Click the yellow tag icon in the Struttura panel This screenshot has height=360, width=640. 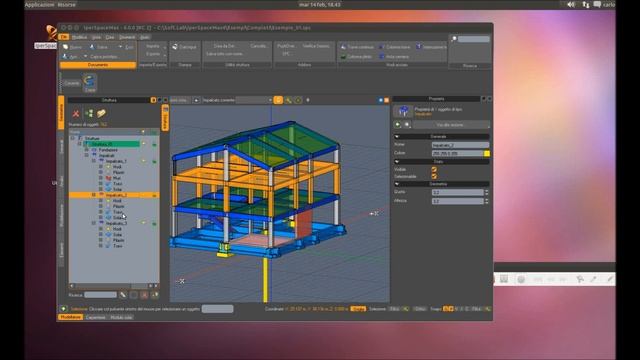pyautogui.click(x=101, y=113)
